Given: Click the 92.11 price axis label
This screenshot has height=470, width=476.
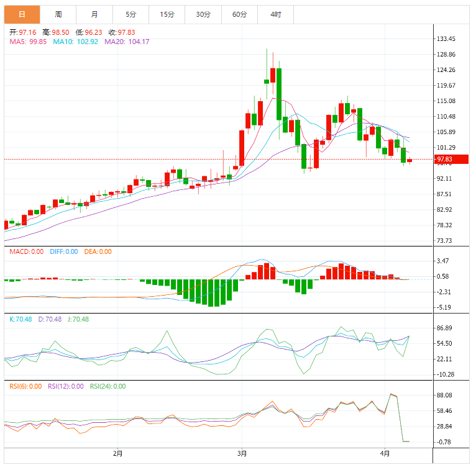Looking at the screenshot, I should pyautogui.click(x=444, y=179).
